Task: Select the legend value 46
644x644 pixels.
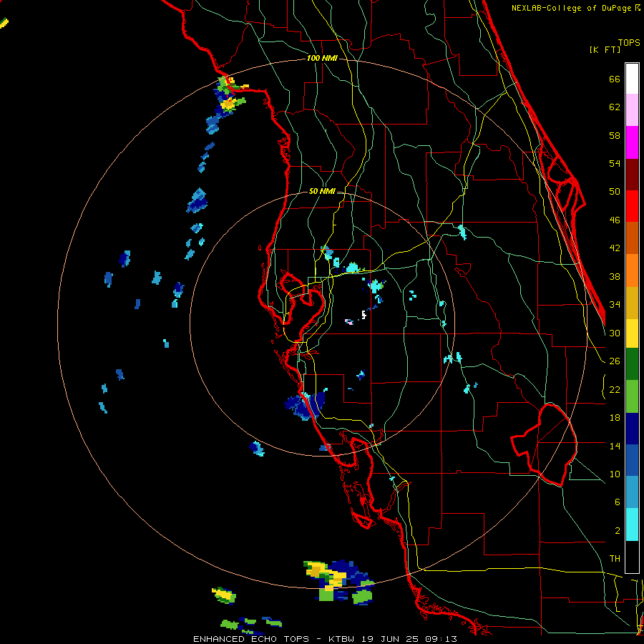Action: tap(615, 220)
